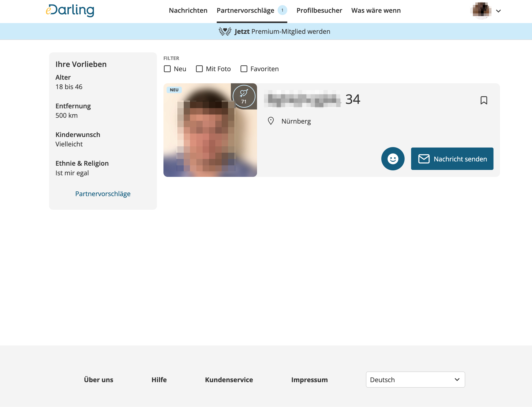Click the eDarling logo
This screenshot has height=407, width=532.
(x=70, y=11)
